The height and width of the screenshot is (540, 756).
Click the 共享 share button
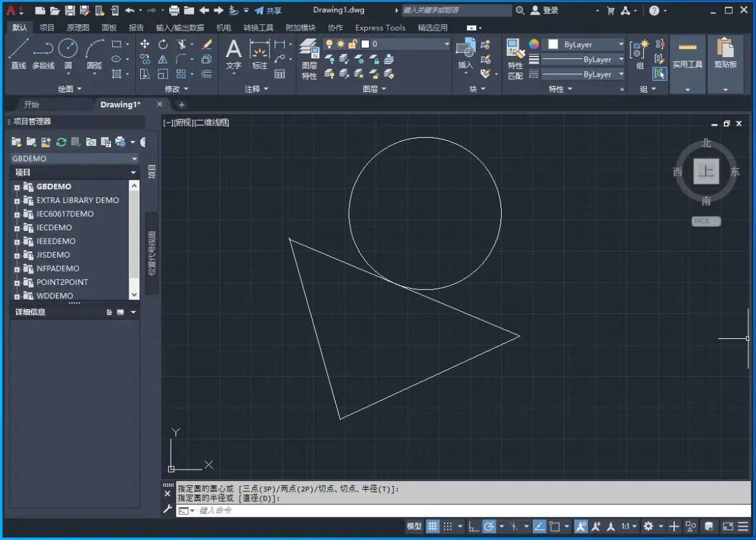pyautogui.click(x=268, y=10)
